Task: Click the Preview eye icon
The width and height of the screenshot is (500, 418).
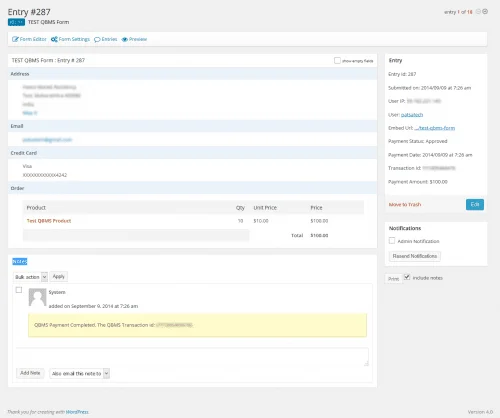Action: tap(125, 39)
